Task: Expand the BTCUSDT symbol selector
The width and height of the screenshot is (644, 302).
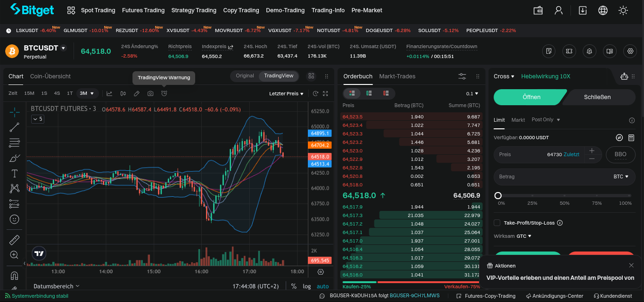Action: click(45, 48)
